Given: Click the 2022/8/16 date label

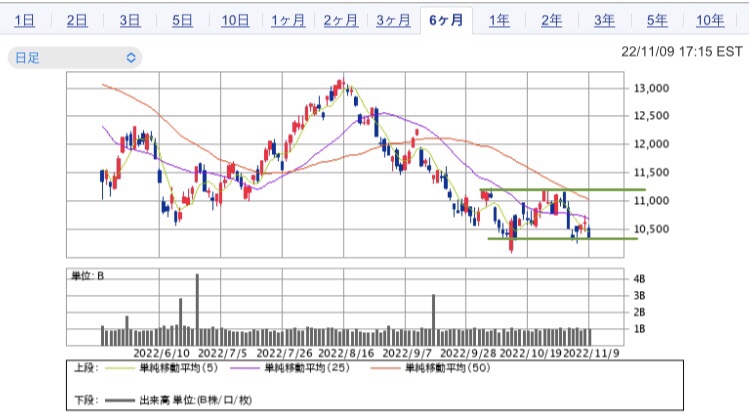Looking at the screenshot, I should pos(346,353).
